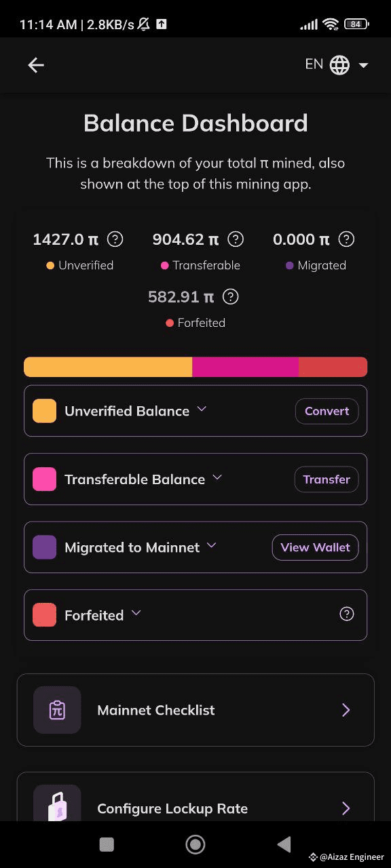391x868 pixels.
Task: Open the globe language icon
Action: tap(339, 65)
